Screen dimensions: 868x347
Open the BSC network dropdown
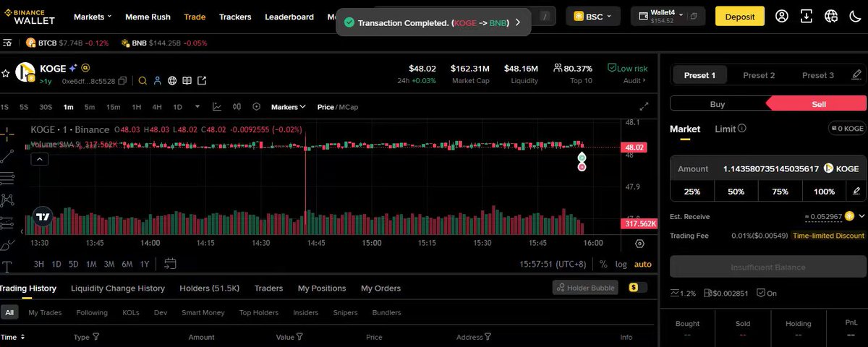pos(592,16)
